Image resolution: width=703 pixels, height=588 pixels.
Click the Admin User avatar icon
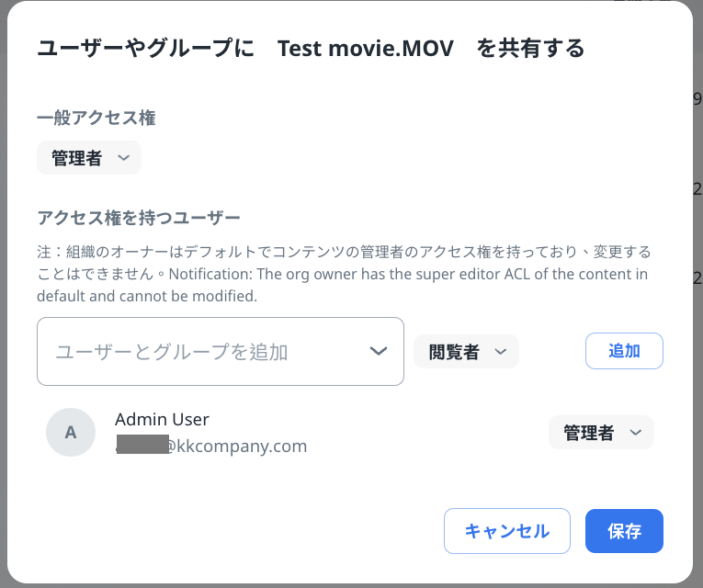click(x=71, y=433)
